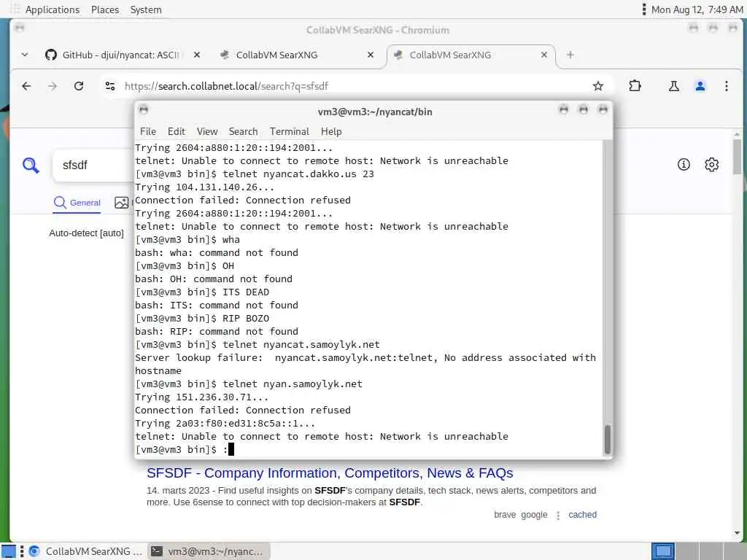Viewport: 747px width, 560px height.
Task: Go back using the browser back arrow
Action: click(26, 86)
